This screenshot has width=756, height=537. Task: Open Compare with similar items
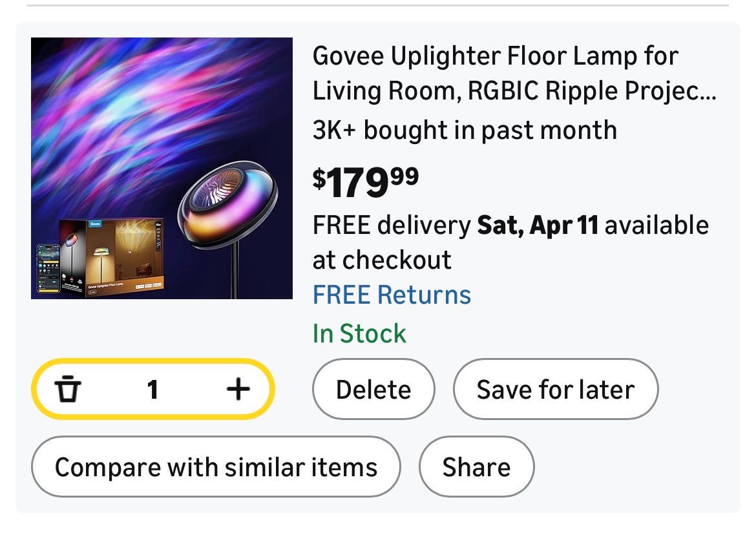click(216, 467)
